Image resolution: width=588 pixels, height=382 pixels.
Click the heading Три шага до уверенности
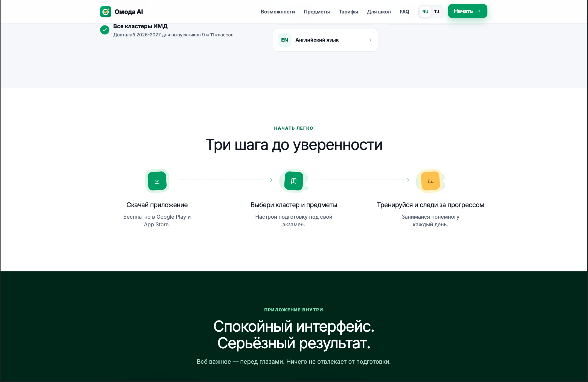(294, 145)
